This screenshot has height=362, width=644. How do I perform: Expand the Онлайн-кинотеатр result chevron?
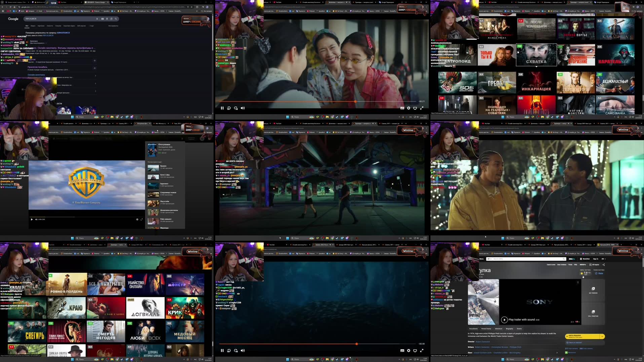[x=96, y=76]
